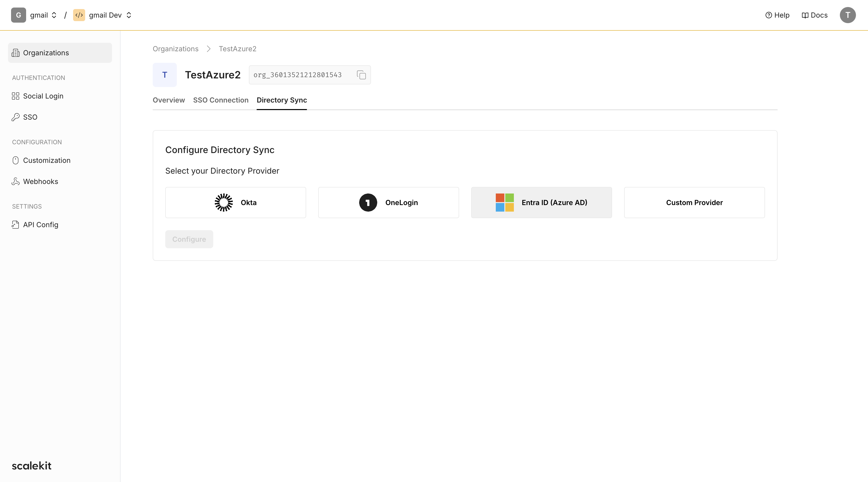
Task: Click the Help question mark icon
Action: [769, 15]
